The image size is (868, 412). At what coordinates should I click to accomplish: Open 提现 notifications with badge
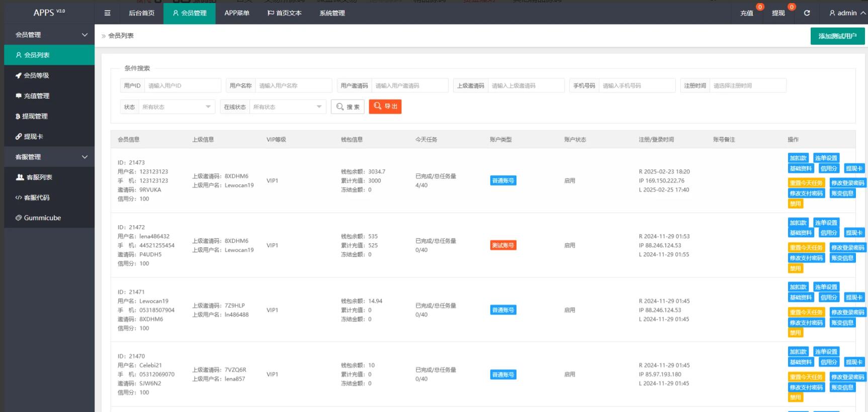[778, 13]
